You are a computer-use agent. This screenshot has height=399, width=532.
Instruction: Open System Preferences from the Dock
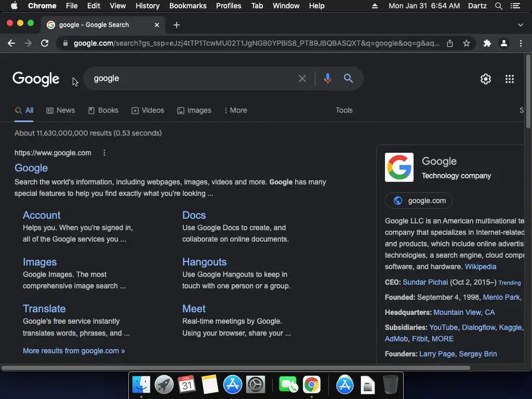click(255, 385)
